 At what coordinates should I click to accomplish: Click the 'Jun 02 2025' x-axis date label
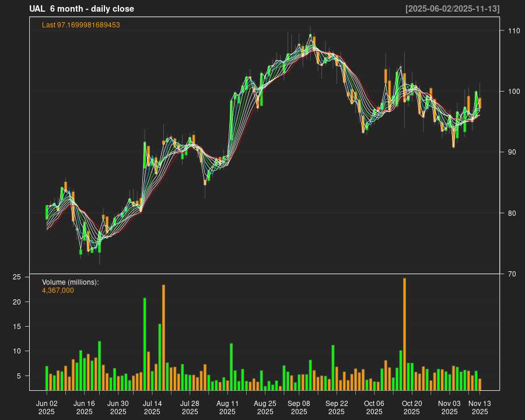point(47,407)
